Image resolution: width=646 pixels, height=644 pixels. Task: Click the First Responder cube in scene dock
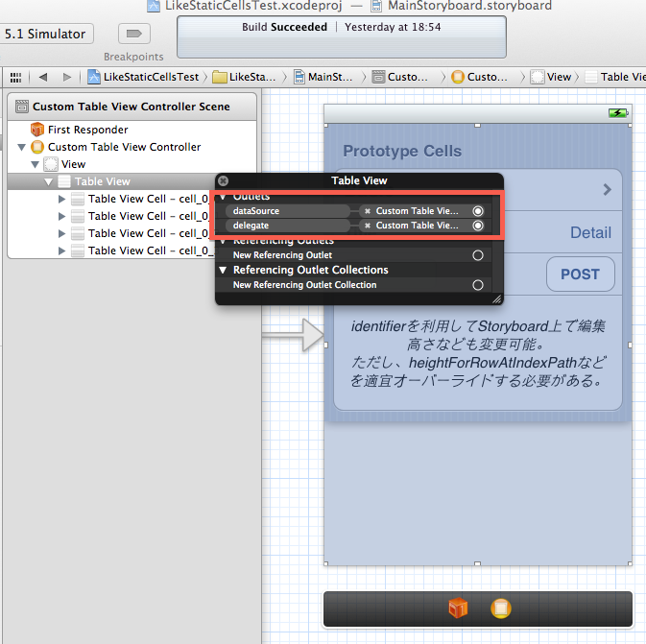click(x=458, y=608)
